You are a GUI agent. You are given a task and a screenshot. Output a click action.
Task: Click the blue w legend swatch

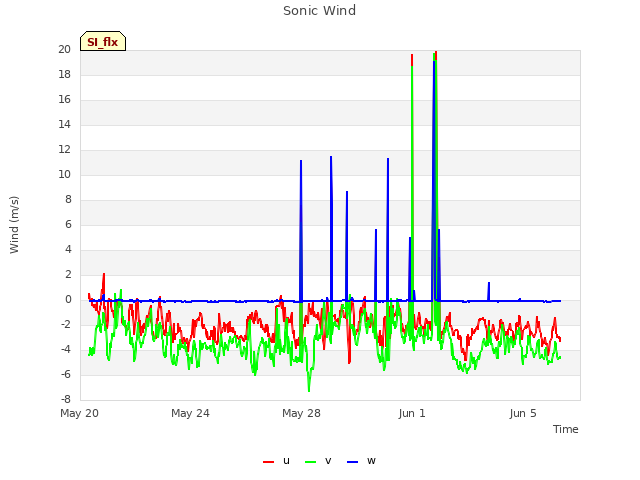click(353, 462)
